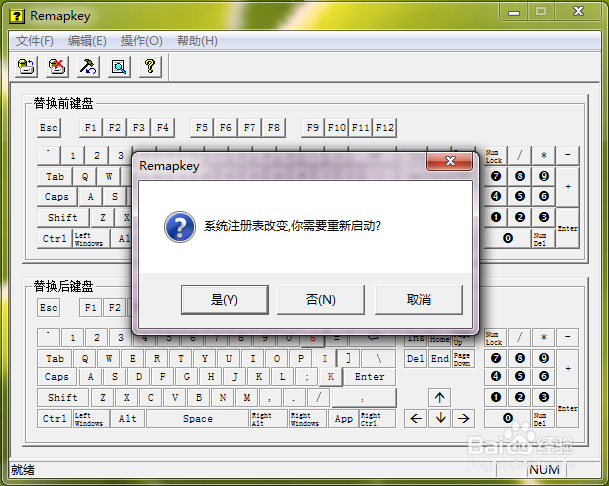Click the question mark help toolbar icon
This screenshot has width=609, height=486.
tap(150, 66)
